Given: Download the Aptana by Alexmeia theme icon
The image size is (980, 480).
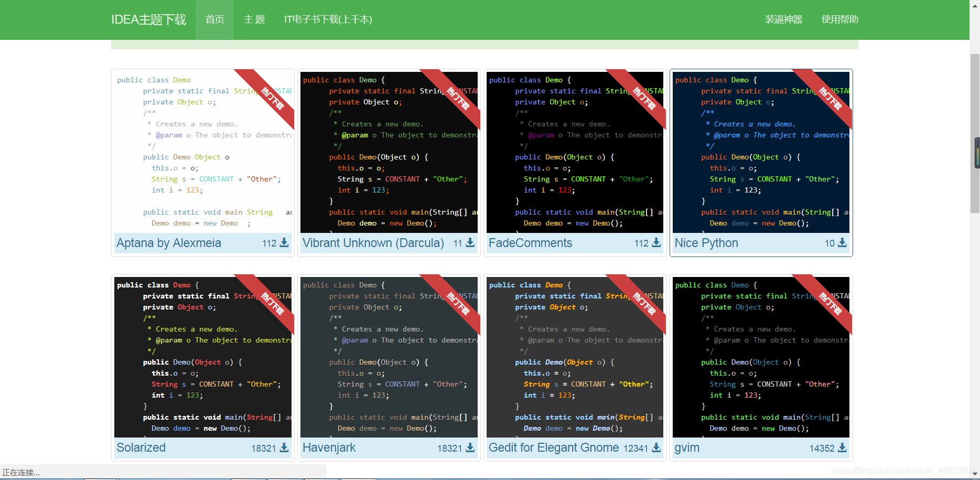Looking at the screenshot, I should [x=284, y=243].
